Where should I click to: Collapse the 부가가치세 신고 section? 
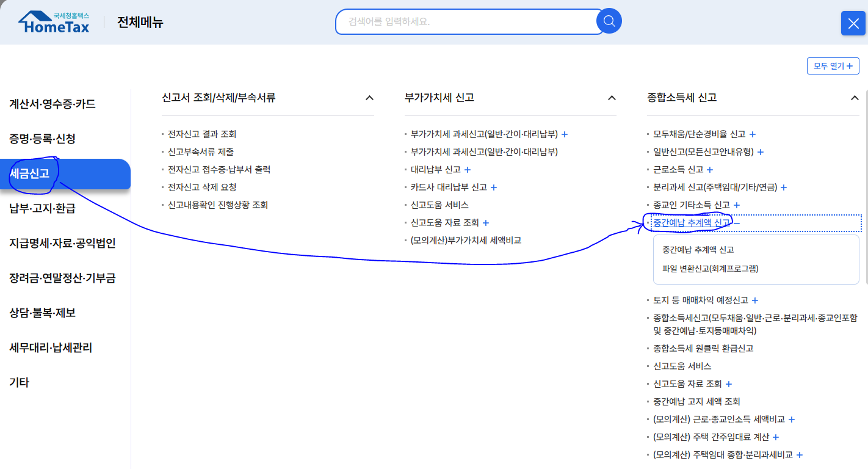612,97
